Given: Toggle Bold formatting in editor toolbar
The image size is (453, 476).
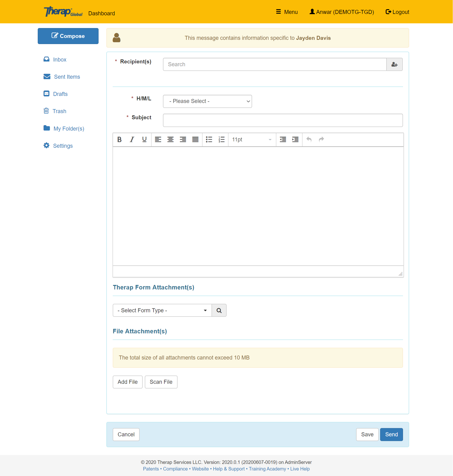Looking at the screenshot, I should (119, 140).
